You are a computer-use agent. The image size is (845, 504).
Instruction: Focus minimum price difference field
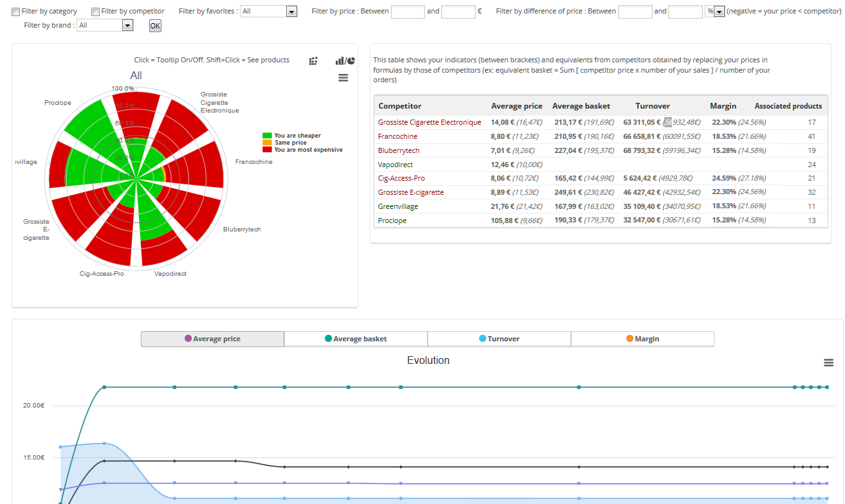635,12
